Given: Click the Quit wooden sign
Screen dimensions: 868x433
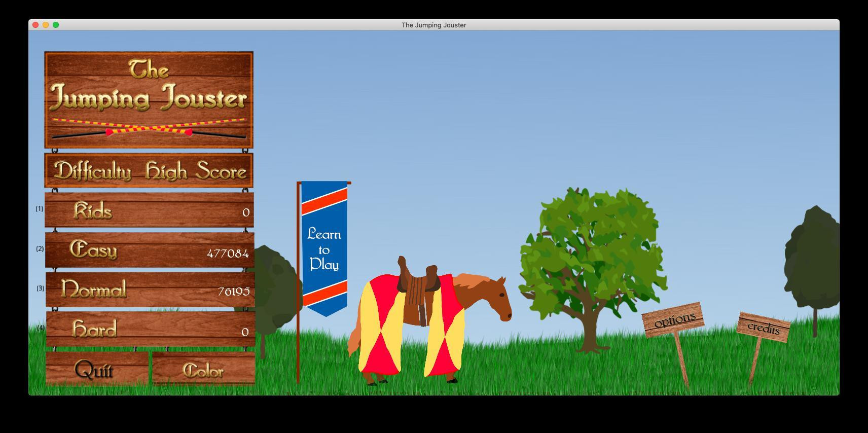Looking at the screenshot, I should [97, 369].
